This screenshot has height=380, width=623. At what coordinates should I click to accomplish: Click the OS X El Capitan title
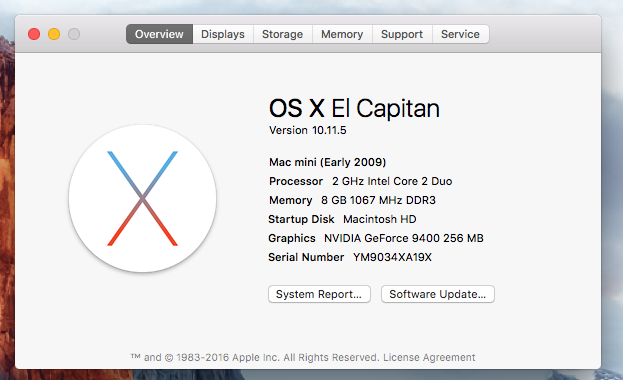354,109
